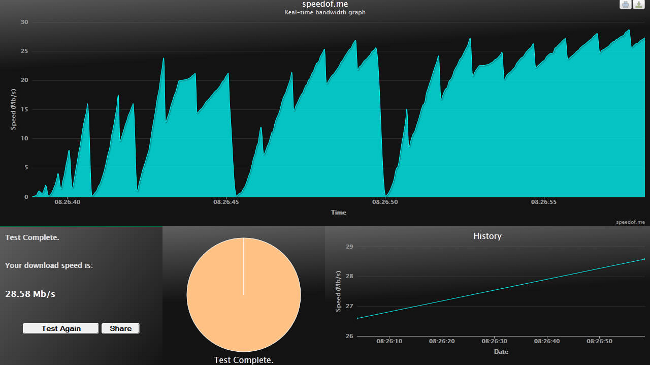Click the 28.58 Mb/s download result

click(30, 294)
